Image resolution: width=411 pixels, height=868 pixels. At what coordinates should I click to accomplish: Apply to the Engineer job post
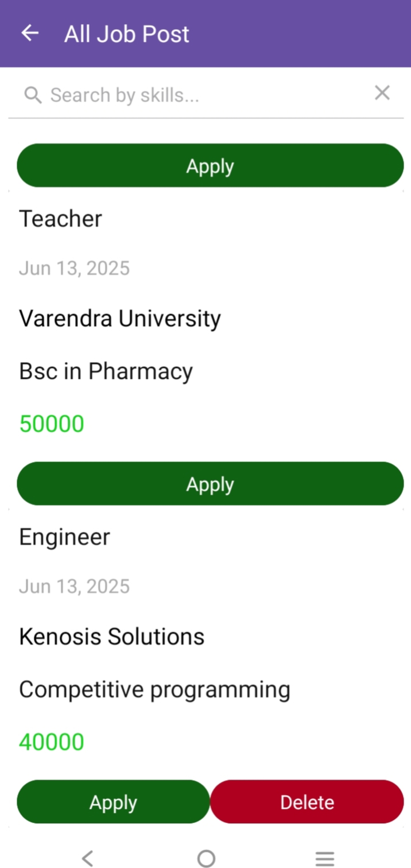click(x=113, y=801)
